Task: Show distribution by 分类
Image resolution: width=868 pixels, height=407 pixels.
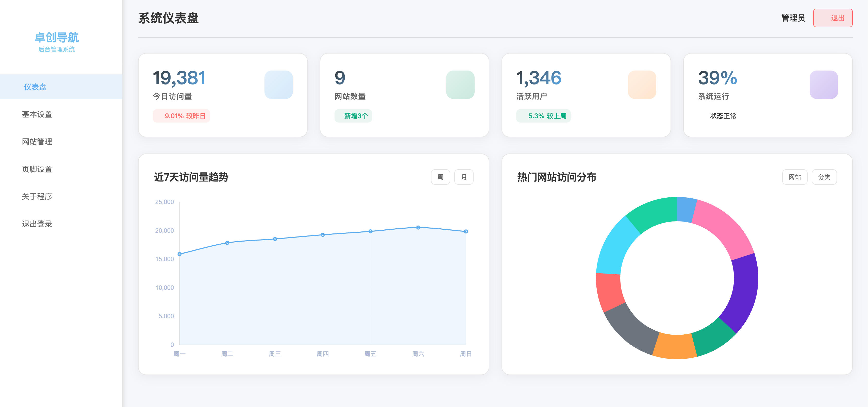Action: pos(824,177)
